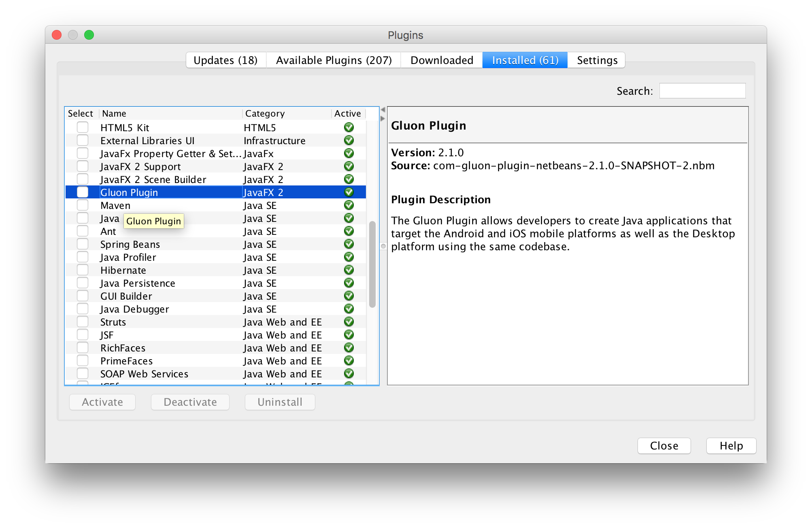Open Help for the Plugins dialog
The width and height of the screenshot is (812, 528).
tap(731, 446)
